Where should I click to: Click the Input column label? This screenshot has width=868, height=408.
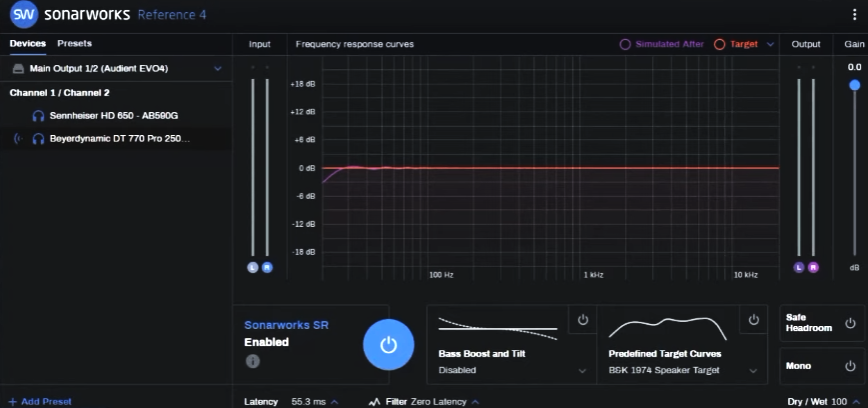click(x=260, y=44)
